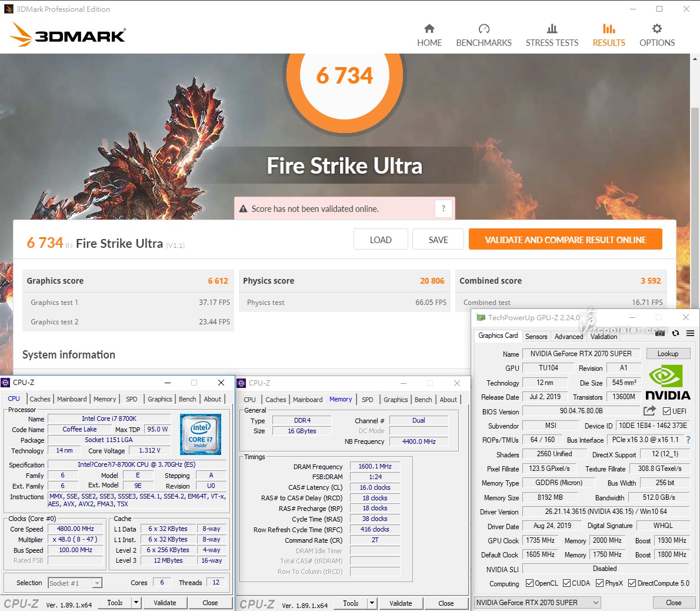700x611 pixels.
Task: Click the Combined score value '3 592'
Action: coord(651,281)
